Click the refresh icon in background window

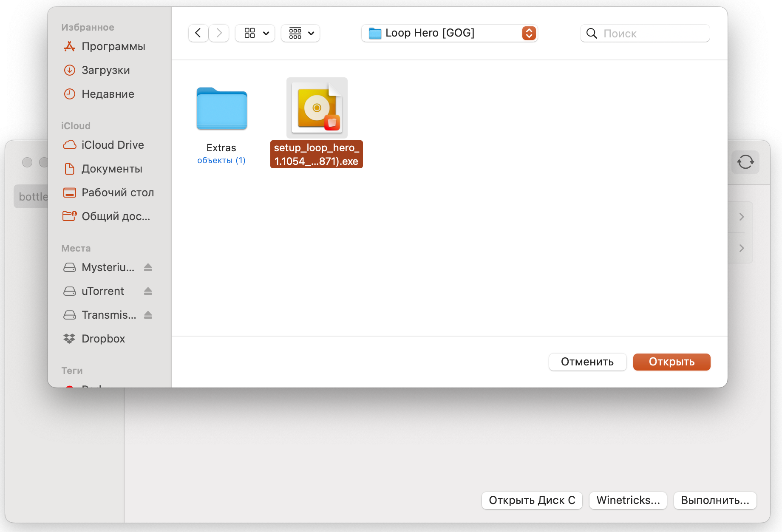pyautogui.click(x=745, y=162)
